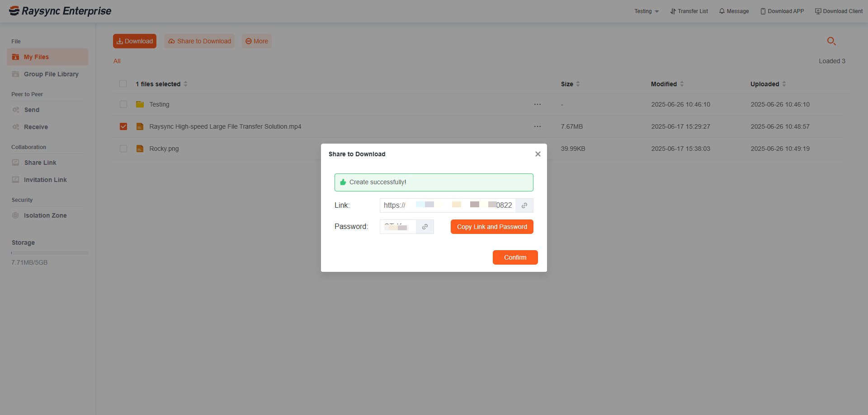Click the Download Client monitor icon

click(818, 11)
